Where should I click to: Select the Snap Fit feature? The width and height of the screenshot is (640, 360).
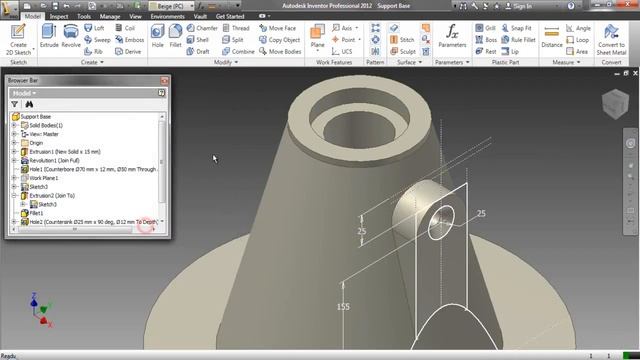tap(516, 28)
